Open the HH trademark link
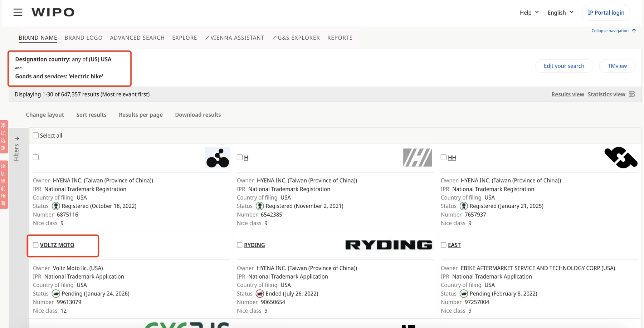This screenshot has width=644, height=328. 452,158
